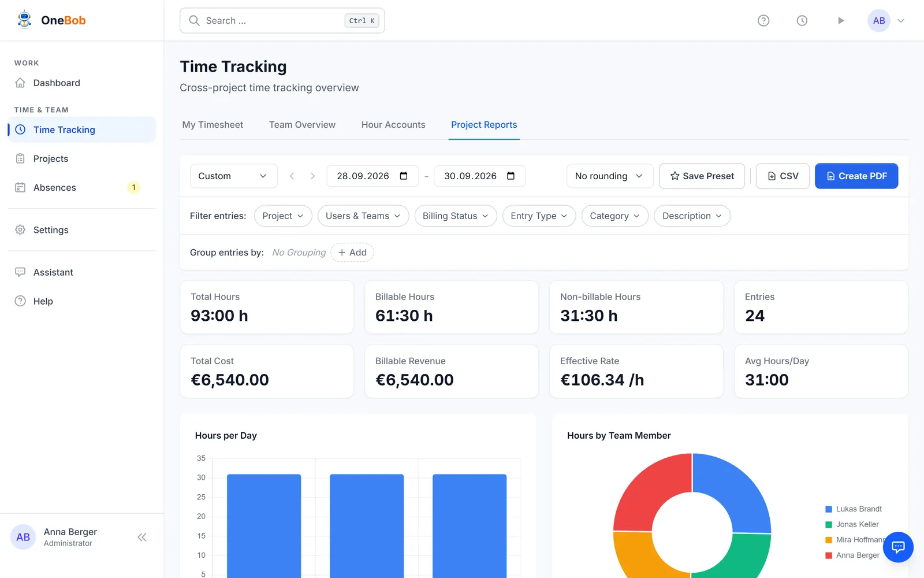Expand the Project filter

point(283,216)
